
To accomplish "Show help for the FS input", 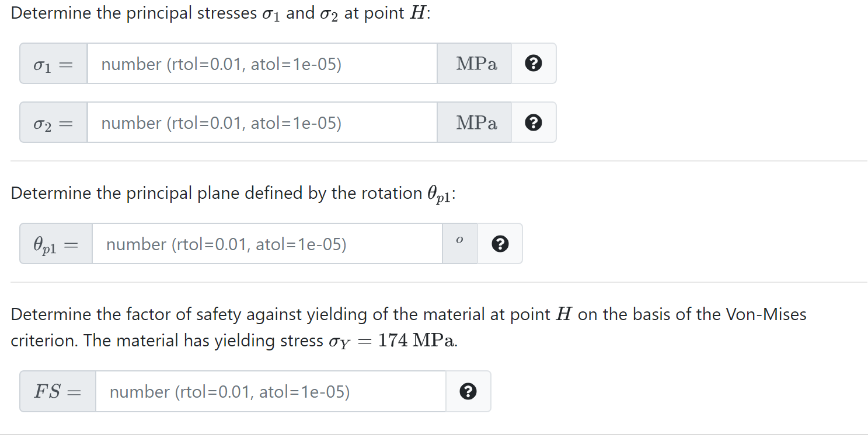I will (x=468, y=391).
